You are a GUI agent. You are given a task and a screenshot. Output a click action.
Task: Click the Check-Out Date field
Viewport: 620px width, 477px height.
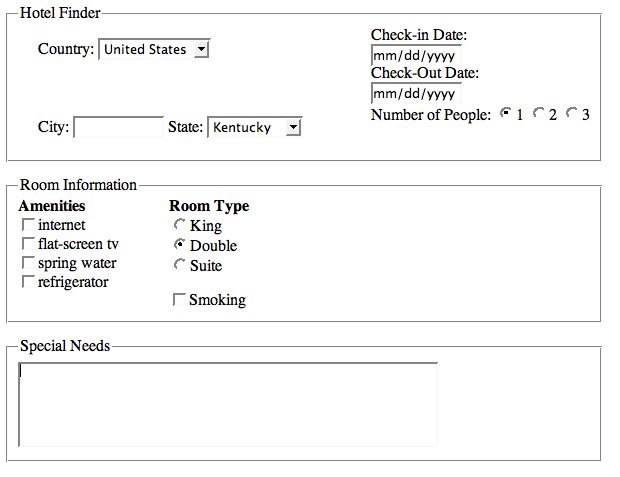pyautogui.click(x=415, y=94)
